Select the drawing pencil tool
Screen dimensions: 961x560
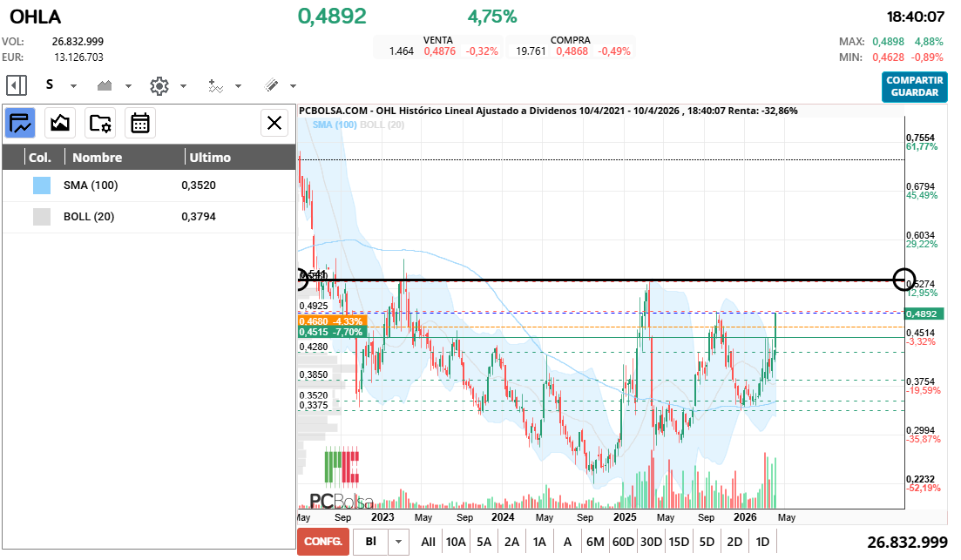pos(273,85)
